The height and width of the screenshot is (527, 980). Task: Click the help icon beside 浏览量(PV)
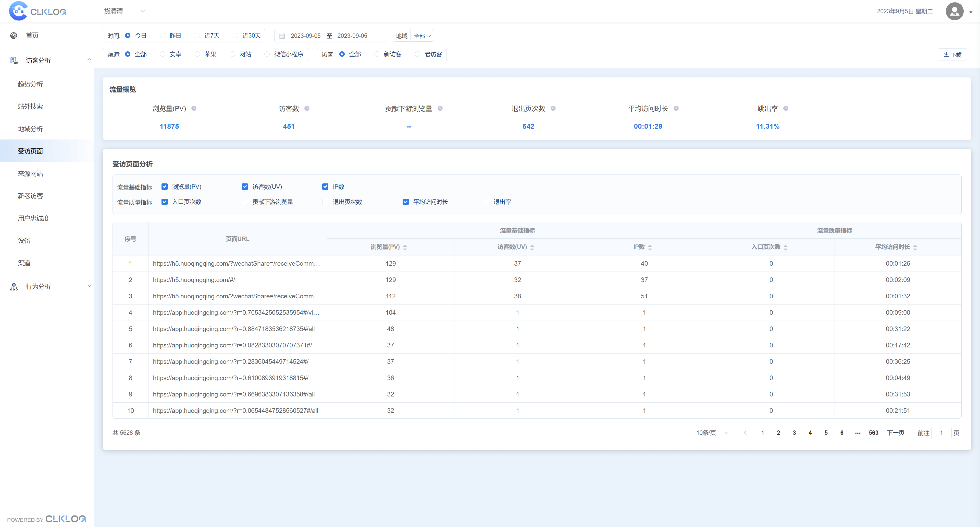point(194,109)
